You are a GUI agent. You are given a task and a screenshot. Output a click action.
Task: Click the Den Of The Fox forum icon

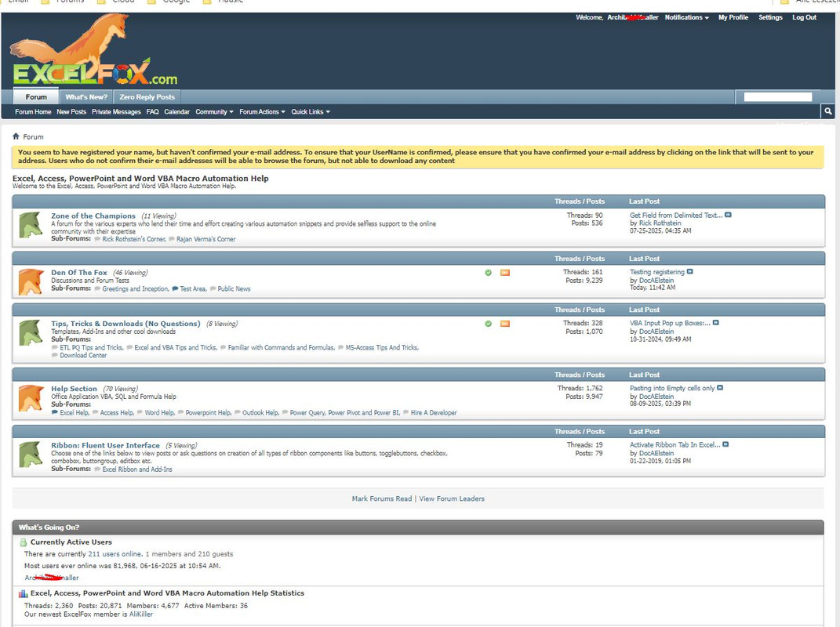pos(31,281)
